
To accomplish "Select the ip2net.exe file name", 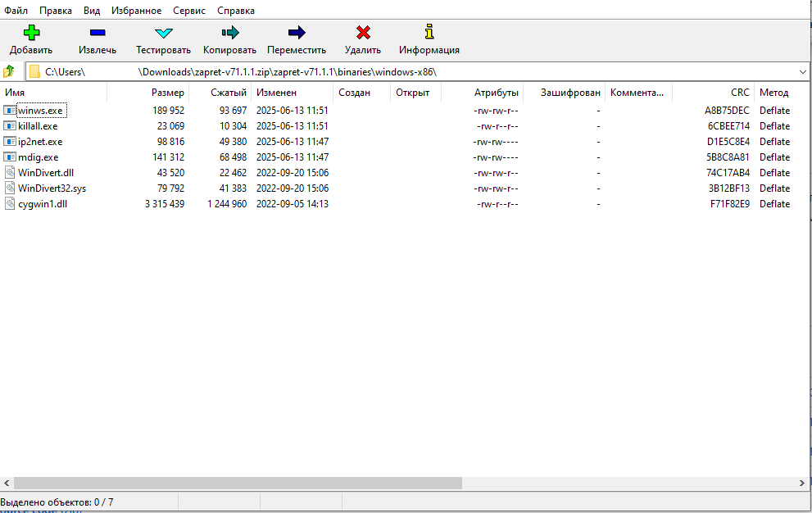I will click(x=40, y=142).
